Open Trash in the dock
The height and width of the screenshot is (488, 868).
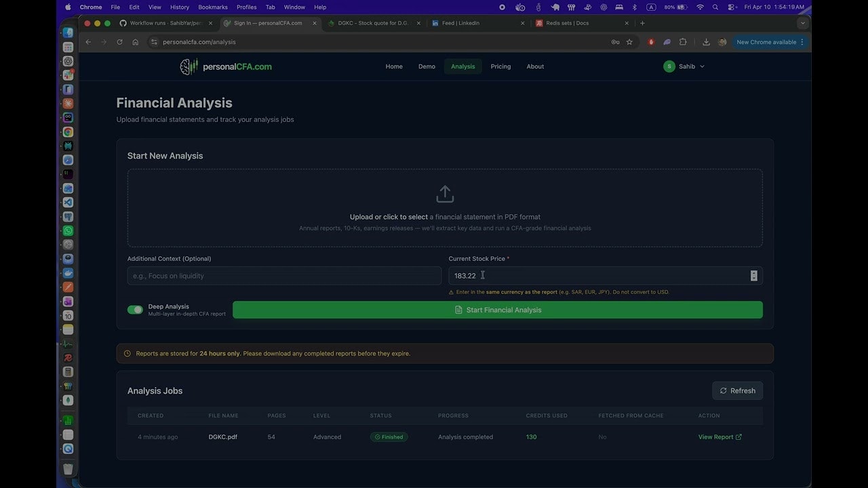[x=68, y=468]
